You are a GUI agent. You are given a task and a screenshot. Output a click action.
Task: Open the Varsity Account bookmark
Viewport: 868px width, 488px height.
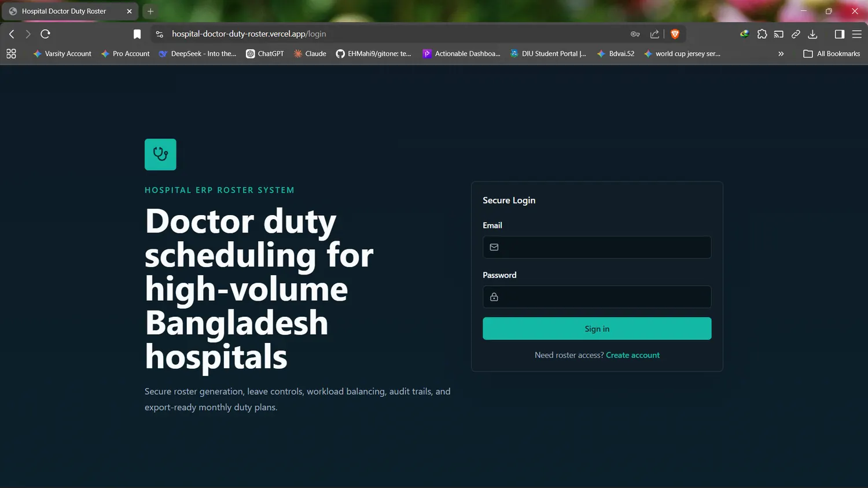coord(62,54)
